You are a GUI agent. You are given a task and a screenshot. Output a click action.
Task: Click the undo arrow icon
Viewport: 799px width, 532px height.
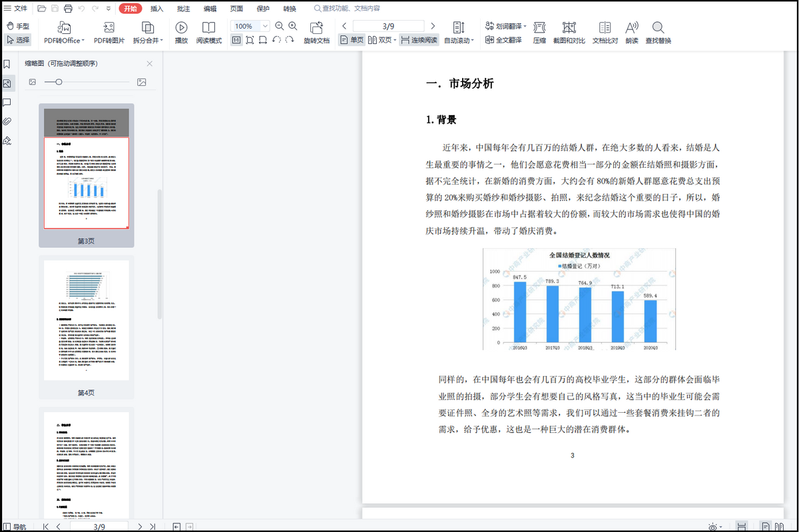(x=82, y=9)
